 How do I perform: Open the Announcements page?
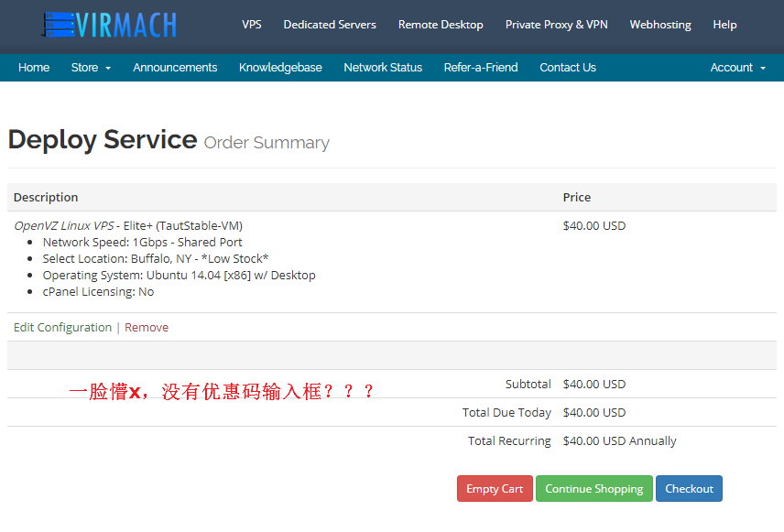175,67
